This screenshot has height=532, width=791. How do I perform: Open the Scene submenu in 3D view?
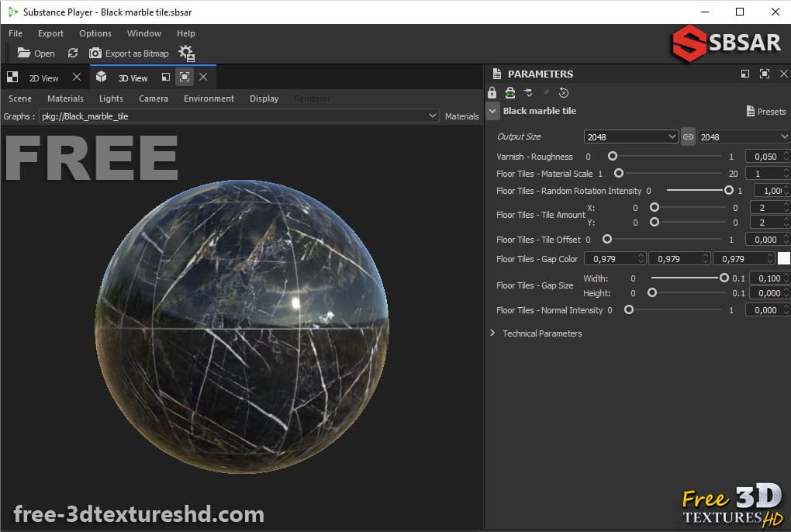click(x=20, y=98)
